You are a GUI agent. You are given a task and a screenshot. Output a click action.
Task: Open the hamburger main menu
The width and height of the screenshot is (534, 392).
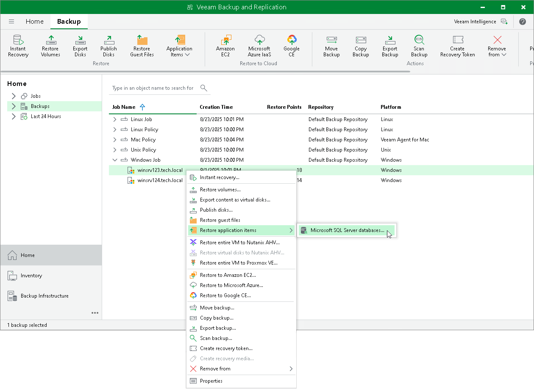(x=11, y=22)
